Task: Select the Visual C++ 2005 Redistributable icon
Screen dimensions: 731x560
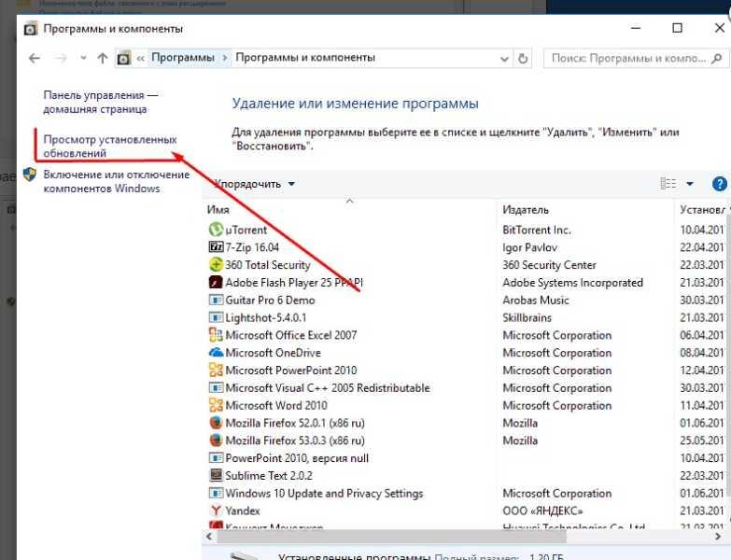Action: [216, 387]
